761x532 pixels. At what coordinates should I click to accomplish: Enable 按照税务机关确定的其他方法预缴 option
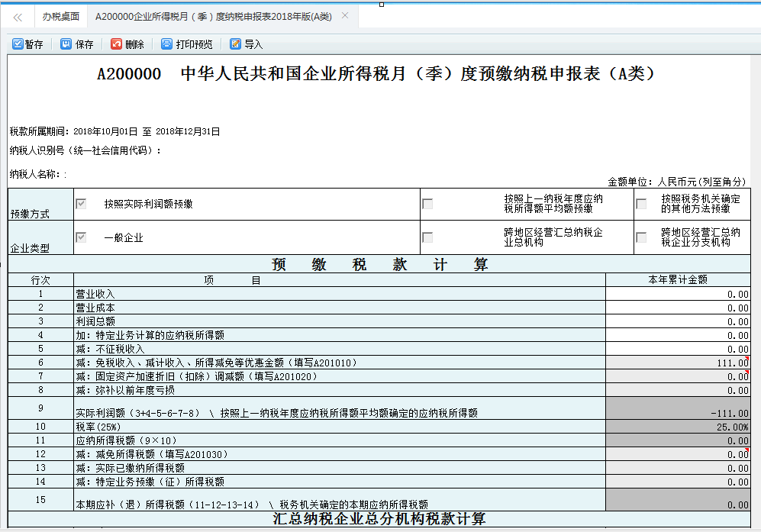(641, 203)
